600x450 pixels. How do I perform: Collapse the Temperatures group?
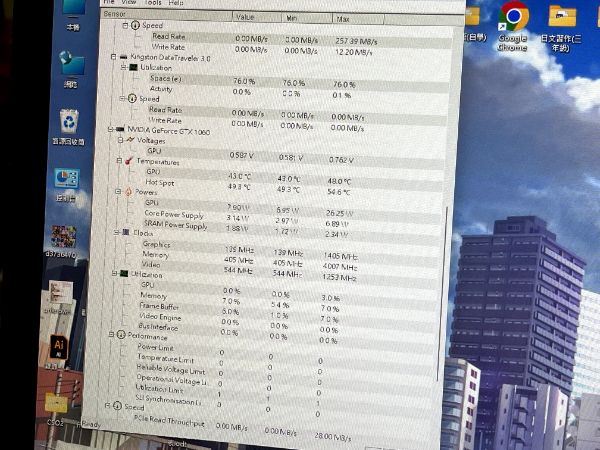pyautogui.click(x=119, y=160)
